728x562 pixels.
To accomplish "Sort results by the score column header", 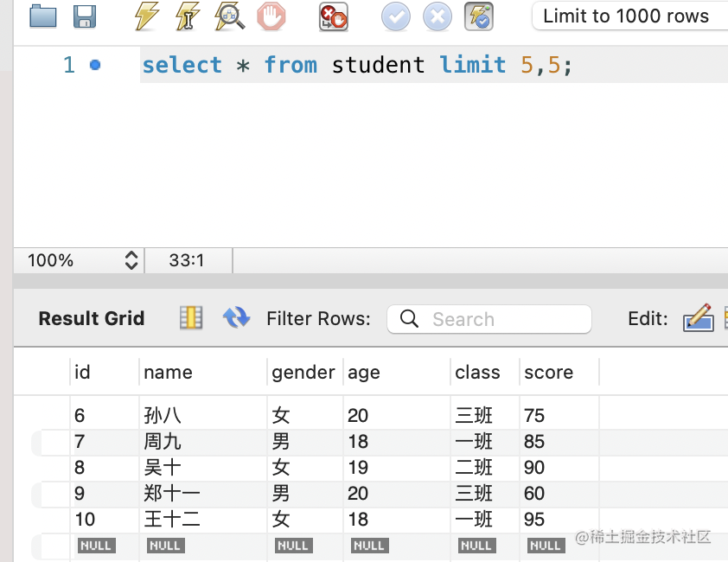I will coord(548,373).
